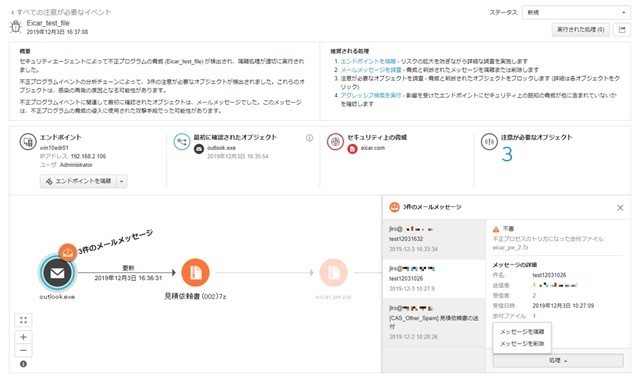This screenshot has width=635, height=379.
Task: Open the 処理 action dropdown button
Action: click(x=558, y=360)
